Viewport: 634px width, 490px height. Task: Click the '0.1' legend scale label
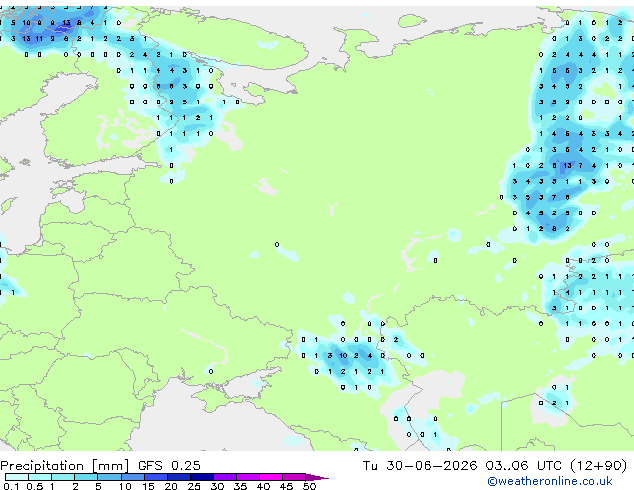pyautogui.click(x=11, y=486)
